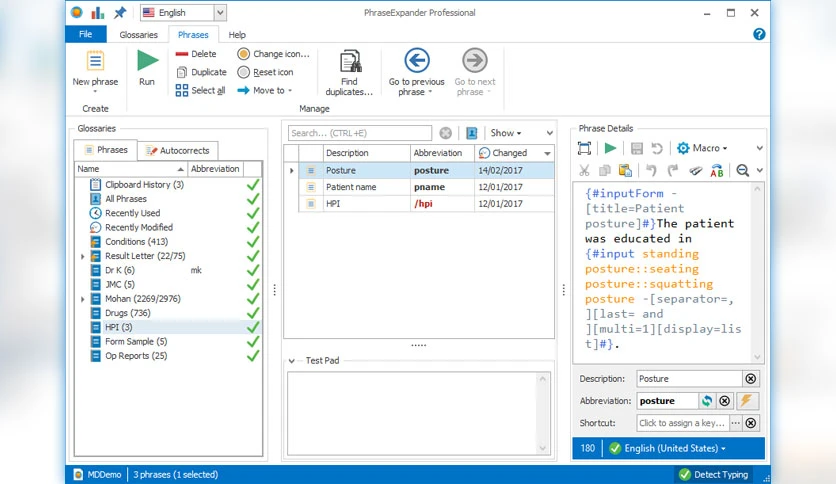This screenshot has width=836, height=484.
Task: Open the Show dropdown
Action: click(505, 133)
